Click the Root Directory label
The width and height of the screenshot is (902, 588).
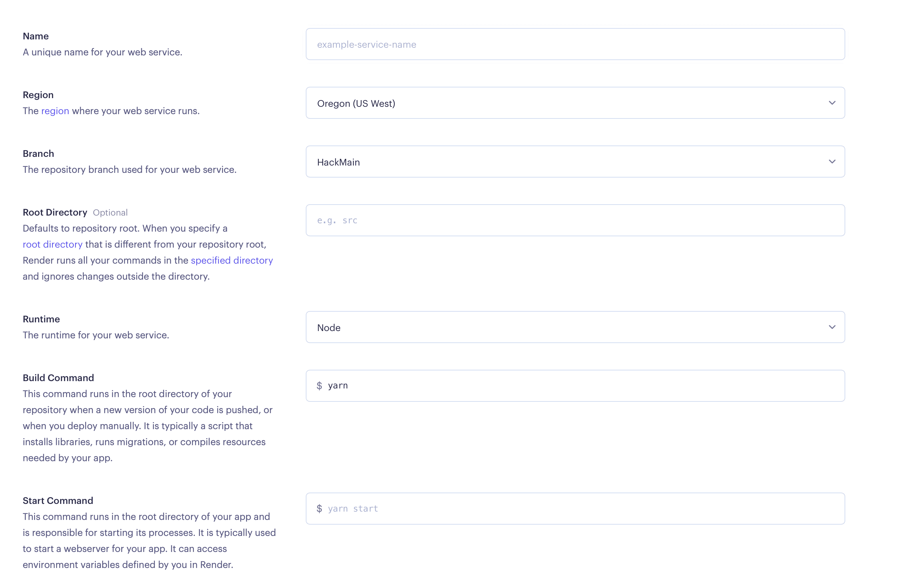tap(55, 212)
